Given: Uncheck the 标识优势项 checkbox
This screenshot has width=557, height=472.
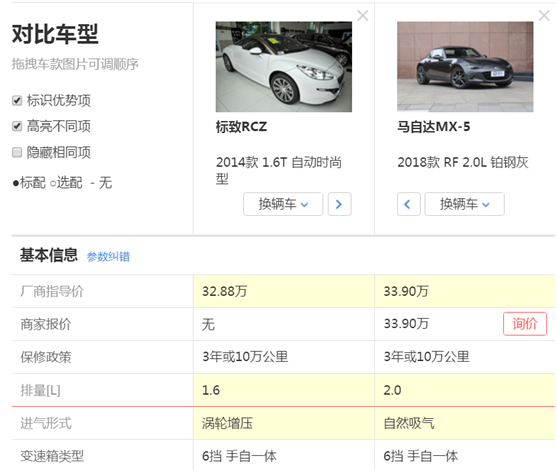Looking at the screenshot, I should pos(17,101).
